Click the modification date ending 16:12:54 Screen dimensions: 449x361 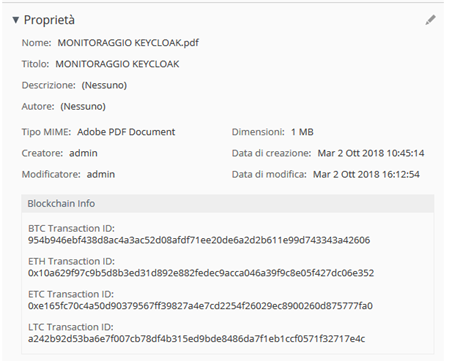[366, 174]
